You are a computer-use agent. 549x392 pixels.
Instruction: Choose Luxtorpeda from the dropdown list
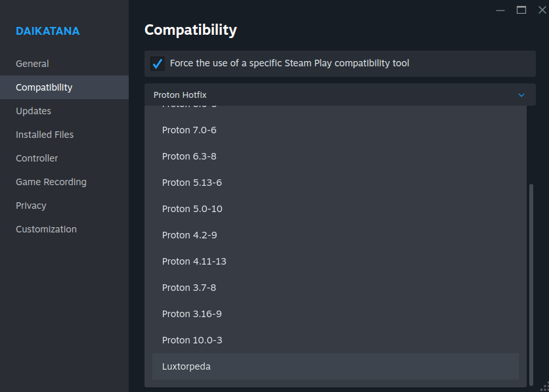click(187, 366)
